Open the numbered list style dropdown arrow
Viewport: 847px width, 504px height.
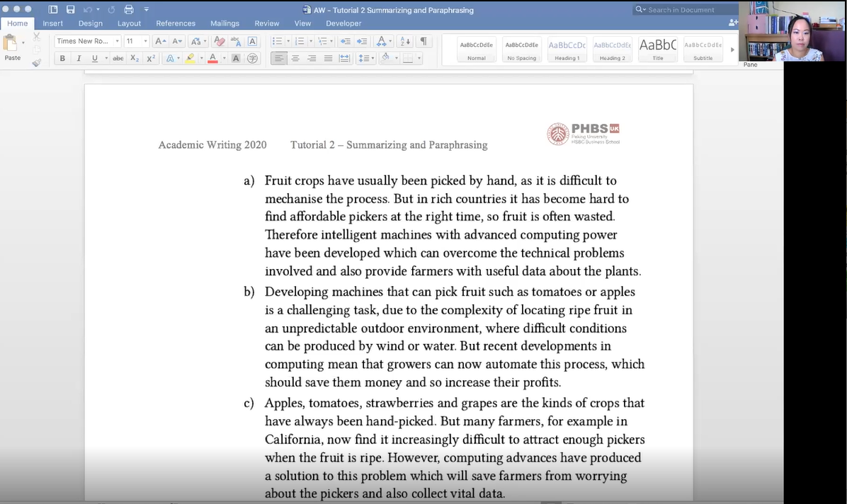[311, 41]
